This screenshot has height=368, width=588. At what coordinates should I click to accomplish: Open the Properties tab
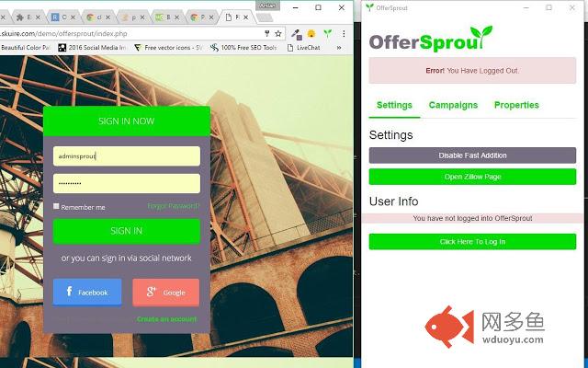tap(516, 105)
